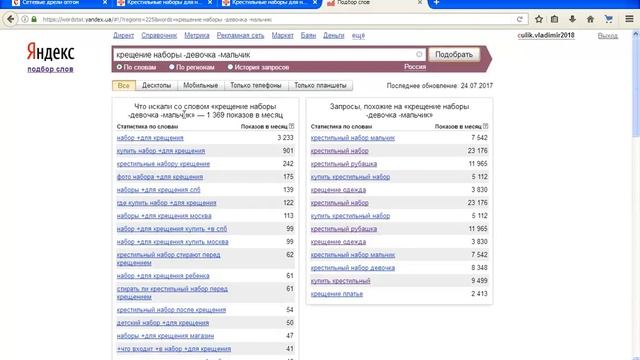
Task: Close the first browser tab
Action: [105, 3]
